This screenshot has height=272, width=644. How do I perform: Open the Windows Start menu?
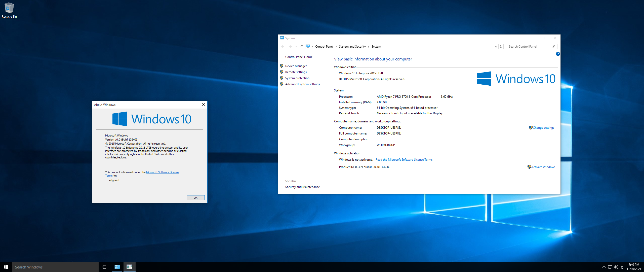(6, 267)
